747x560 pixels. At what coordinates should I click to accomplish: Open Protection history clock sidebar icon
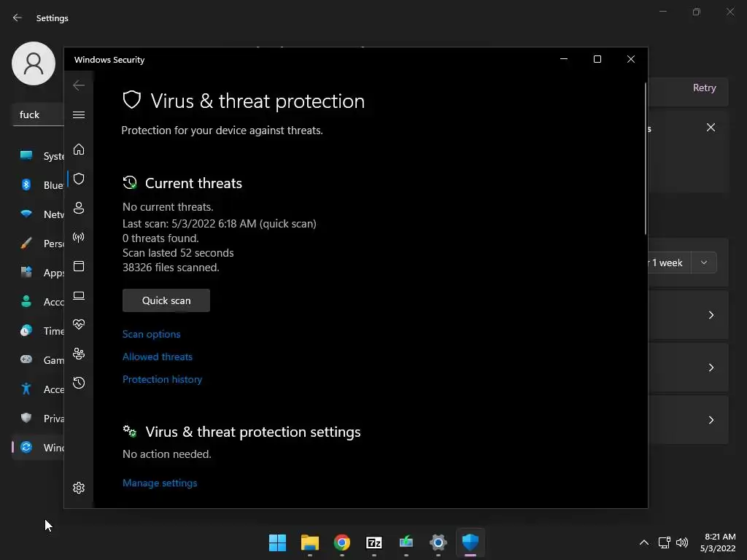[x=79, y=383]
